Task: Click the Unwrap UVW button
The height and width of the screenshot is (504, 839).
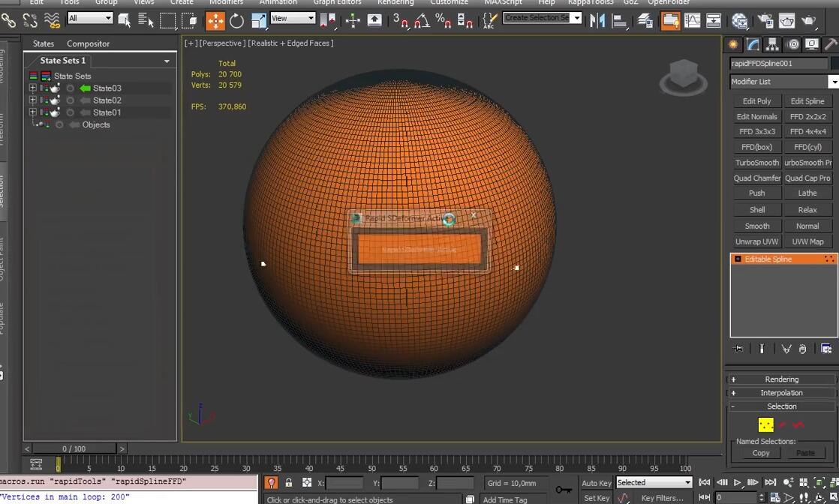Action: pos(756,241)
